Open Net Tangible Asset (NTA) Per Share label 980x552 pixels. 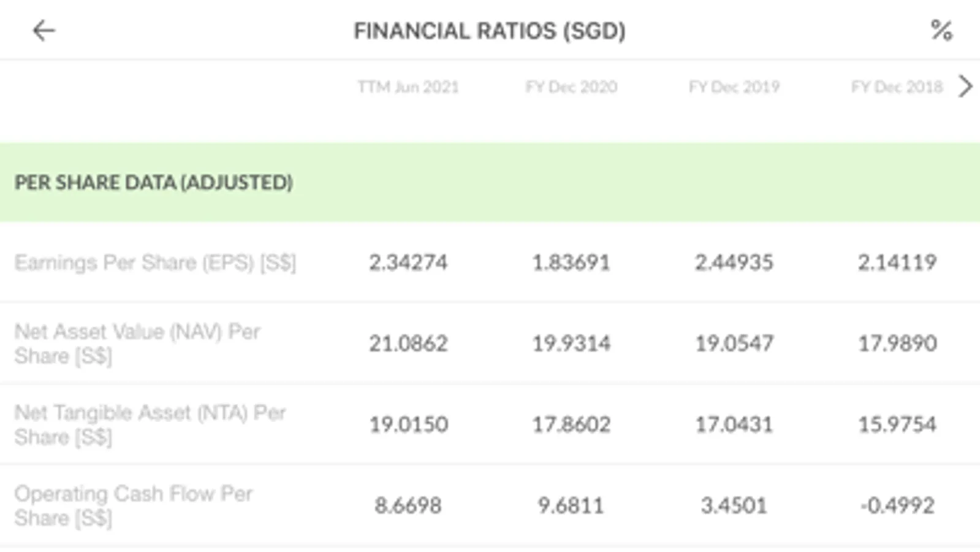click(150, 424)
